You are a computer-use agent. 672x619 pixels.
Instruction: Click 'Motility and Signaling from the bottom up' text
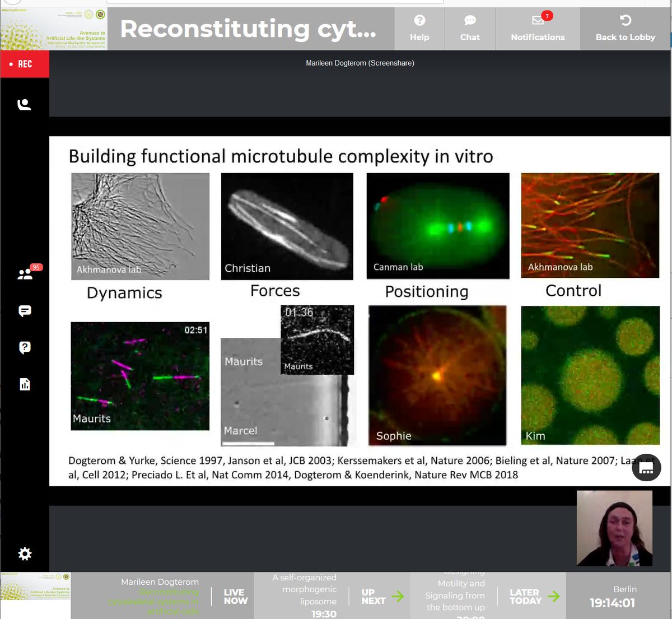[455, 595]
